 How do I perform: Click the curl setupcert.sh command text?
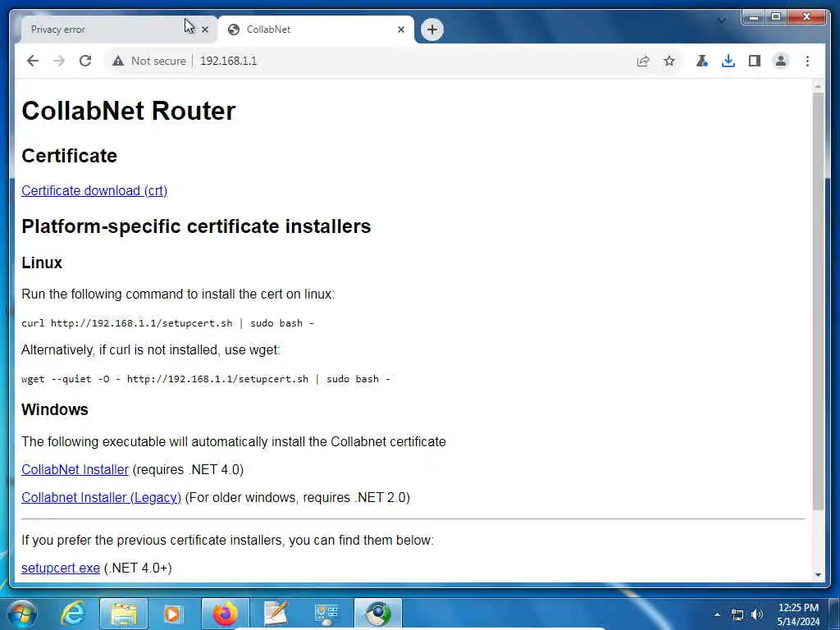[x=167, y=323]
